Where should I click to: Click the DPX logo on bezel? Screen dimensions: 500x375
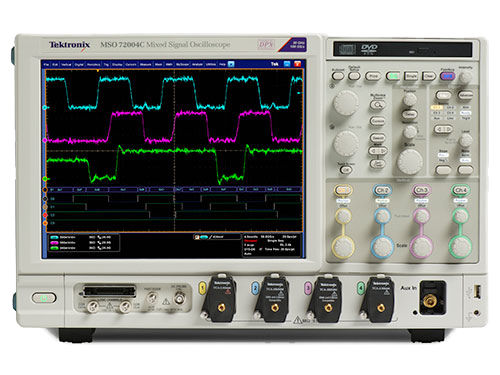point(266,44)
